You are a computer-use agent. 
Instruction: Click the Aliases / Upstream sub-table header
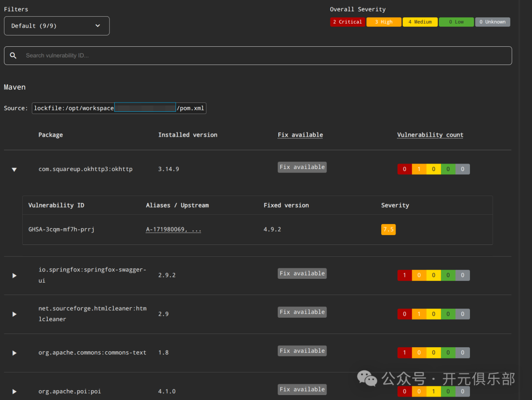click(x=177, y=205)
